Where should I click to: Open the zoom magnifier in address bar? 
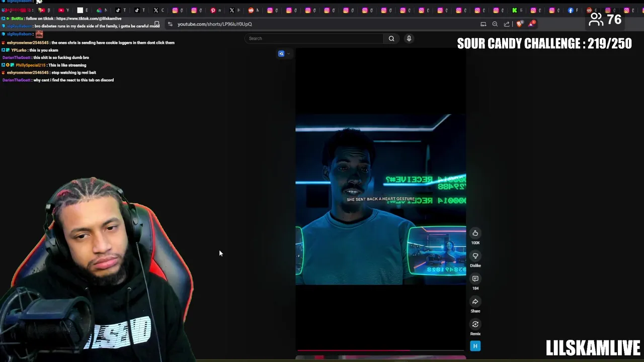coord(495,24)
